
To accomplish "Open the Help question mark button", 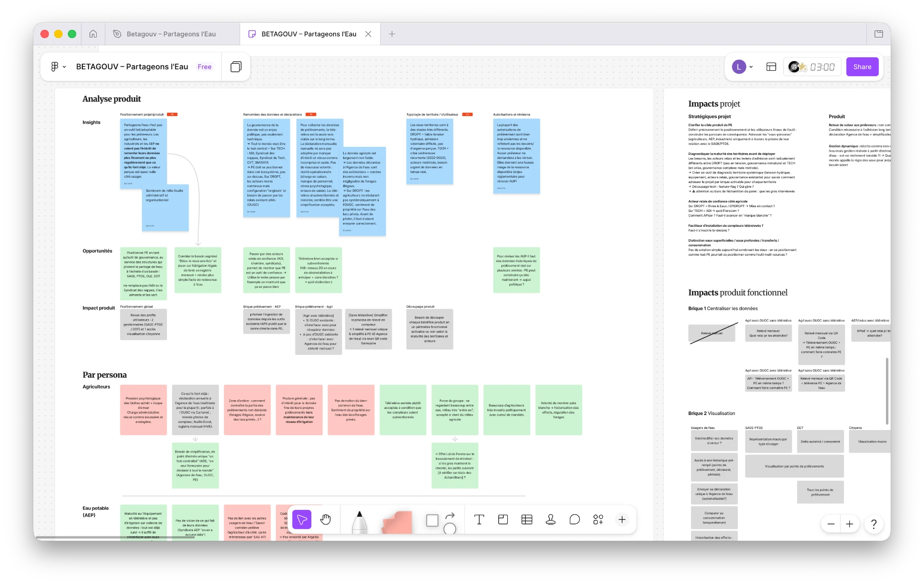I will pyautogui.click(x=874, y=524).
